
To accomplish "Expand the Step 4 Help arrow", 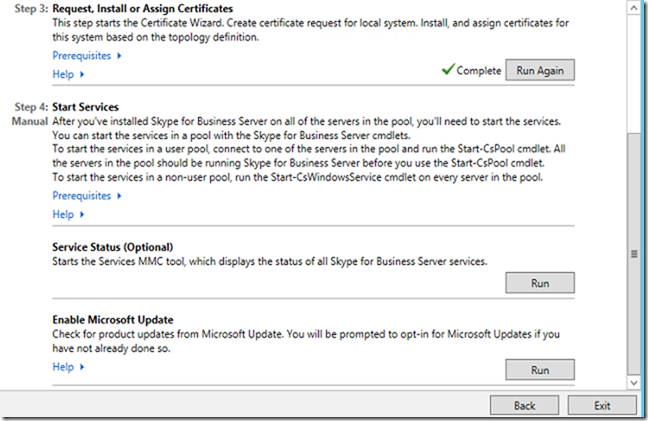I will tap(82, 214).
